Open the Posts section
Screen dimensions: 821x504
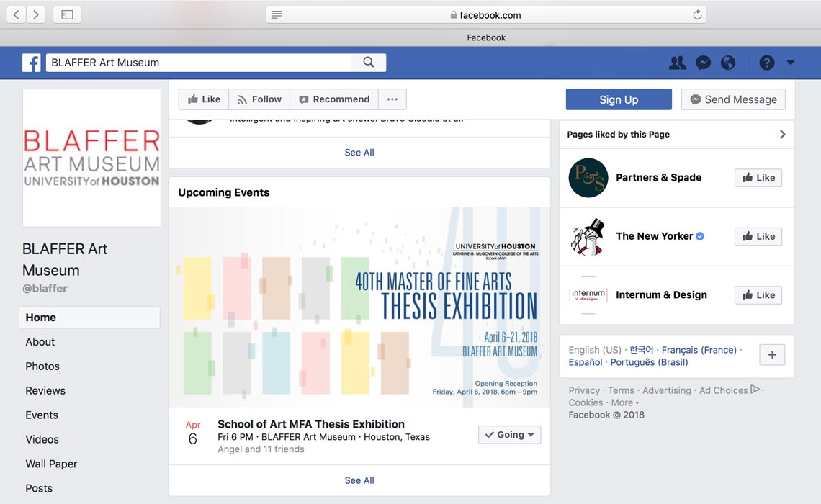(x=39, y=488)
